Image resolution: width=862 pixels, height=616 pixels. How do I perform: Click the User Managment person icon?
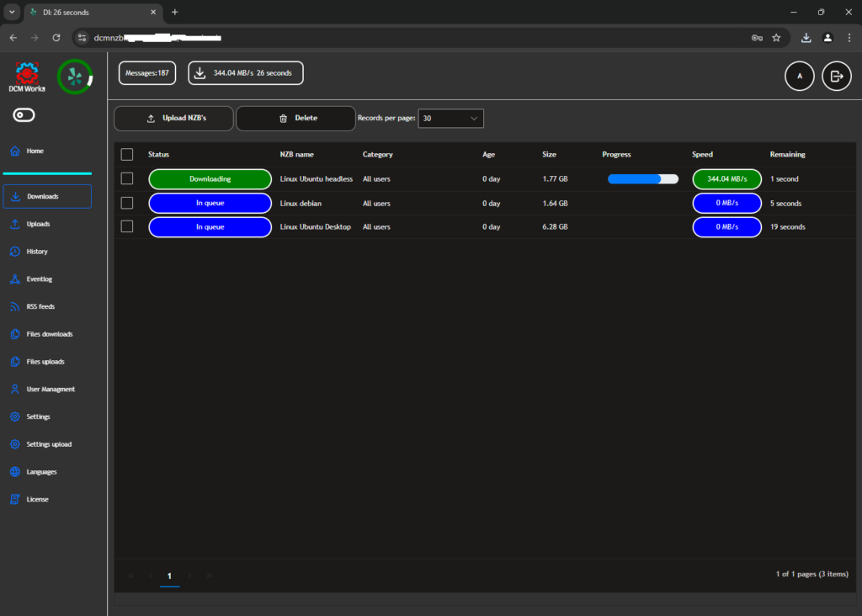pos(15,389)
